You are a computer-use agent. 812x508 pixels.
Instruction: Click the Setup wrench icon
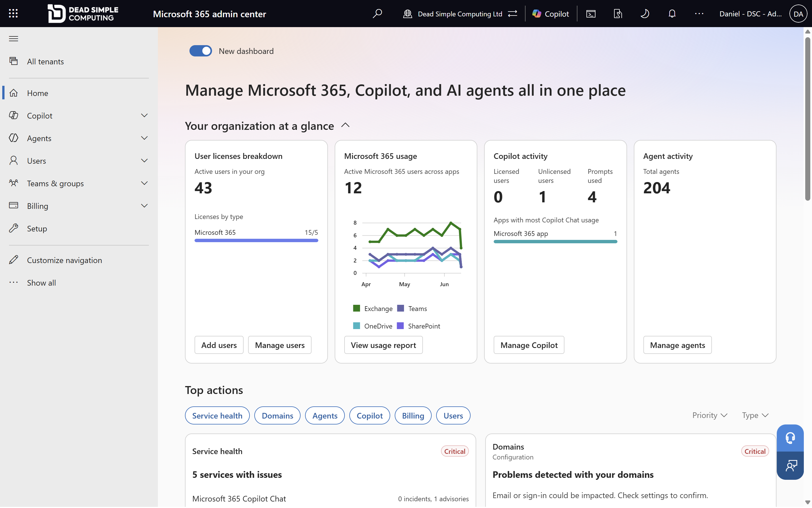click(x=14, y=228)
